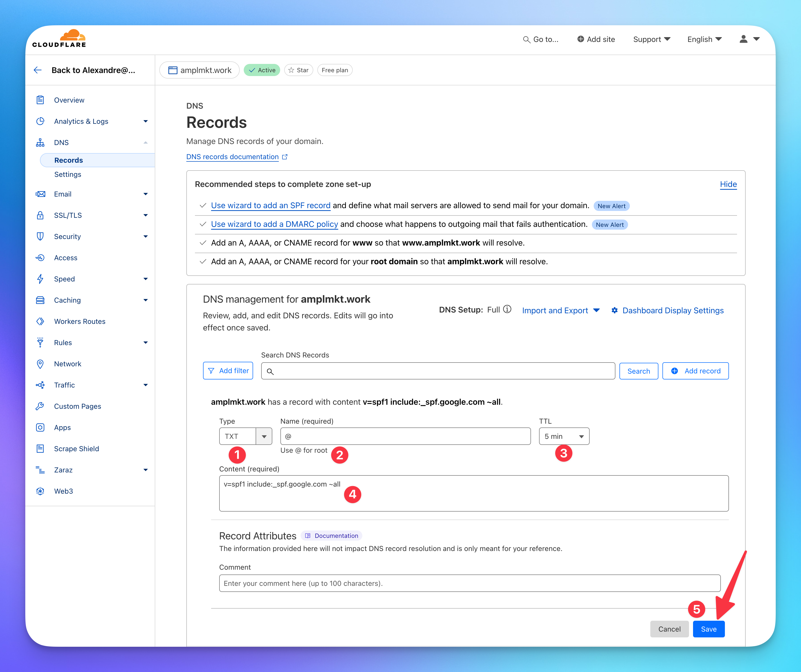This screenshot has width=801, height=672.
Task: Go to DNS Settings in sidebar
Action: point(68,174)
